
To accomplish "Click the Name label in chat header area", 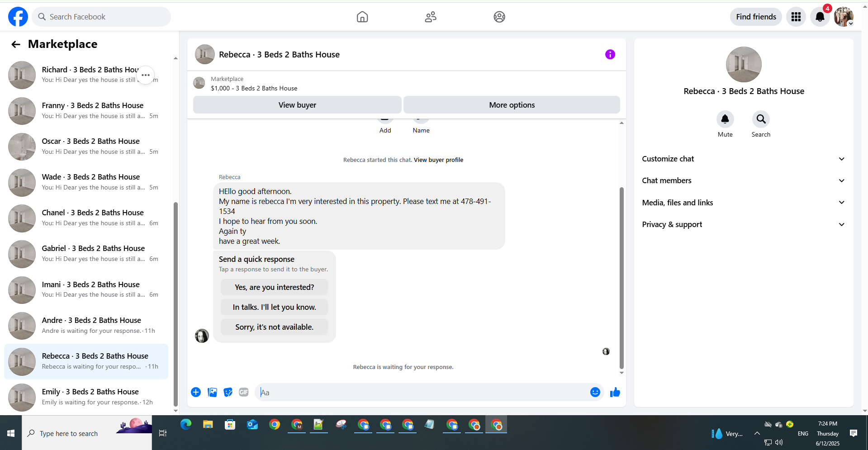I will click(x=421, y=130).
